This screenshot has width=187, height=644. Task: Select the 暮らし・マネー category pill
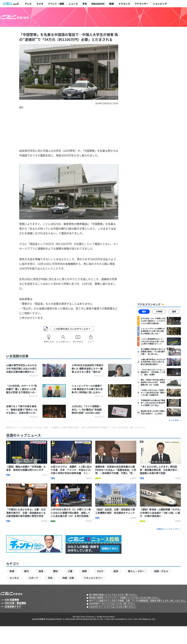(x=136, y=571)
